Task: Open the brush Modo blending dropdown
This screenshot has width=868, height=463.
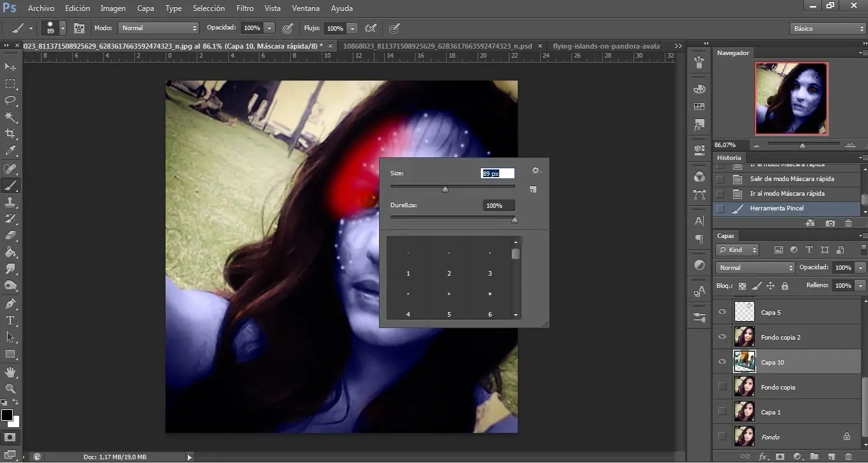Action: 159,28
